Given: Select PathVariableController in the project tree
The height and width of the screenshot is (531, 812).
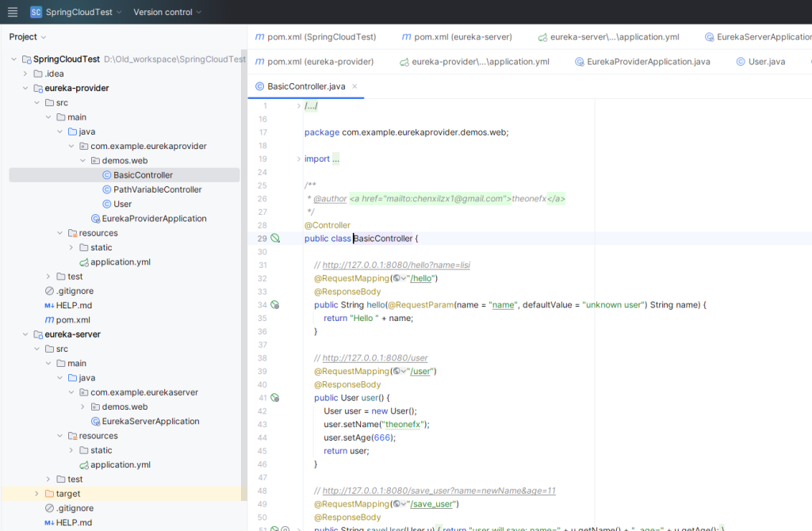Looking at the screenshot, I should pyautogui.click(x=157, y=189).
